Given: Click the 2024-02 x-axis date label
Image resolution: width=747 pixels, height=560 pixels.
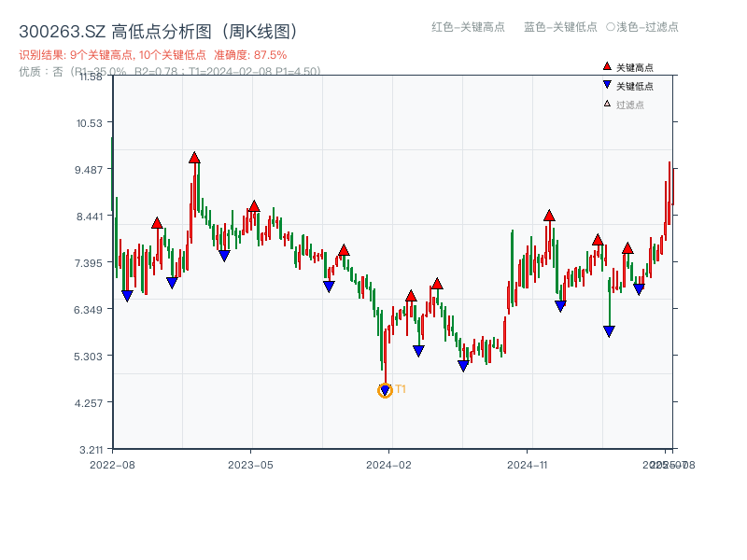Looking at the screenshot, I should (388, 465).
